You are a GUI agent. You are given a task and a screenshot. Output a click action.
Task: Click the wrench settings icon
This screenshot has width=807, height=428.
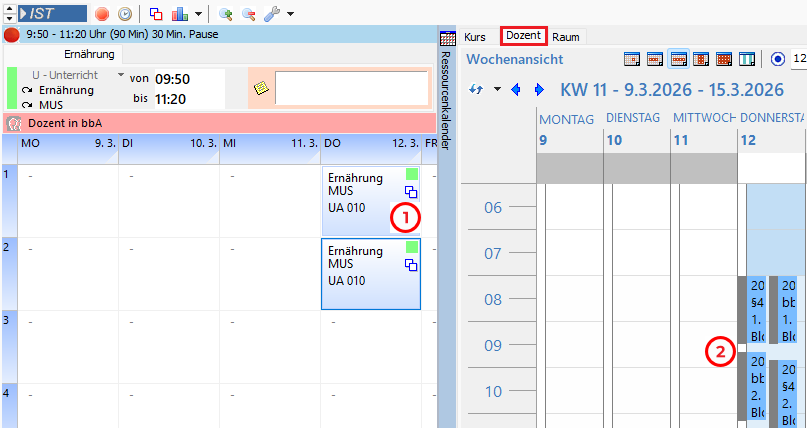(x=272, y=14)
